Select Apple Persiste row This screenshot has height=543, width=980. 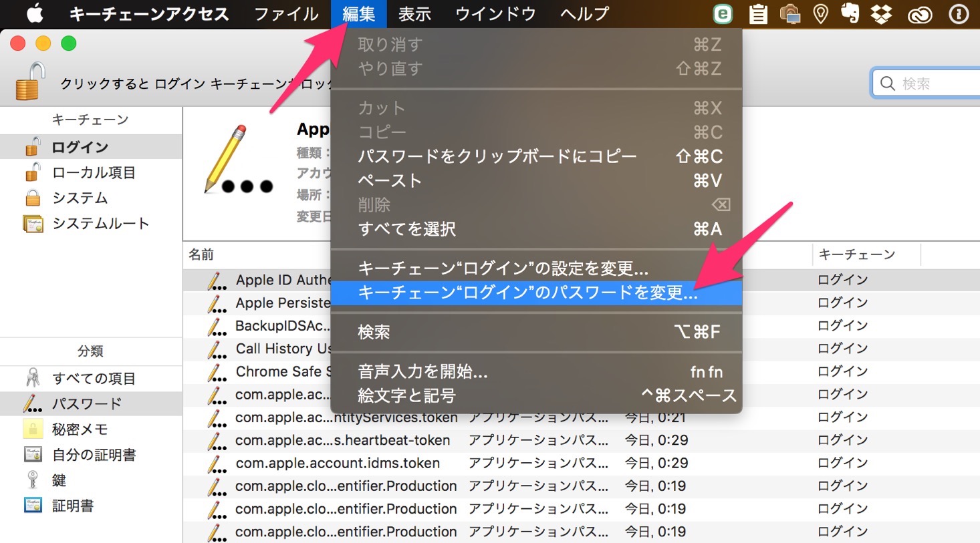[x=582, y=303]
